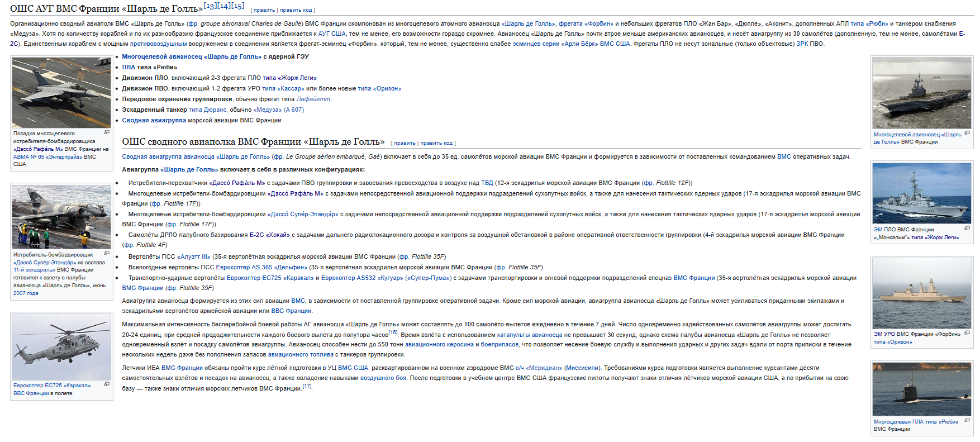This screenshot has height=442, width=980.
Task: Open '2007 года' caption link
Action: coord(26,293)
